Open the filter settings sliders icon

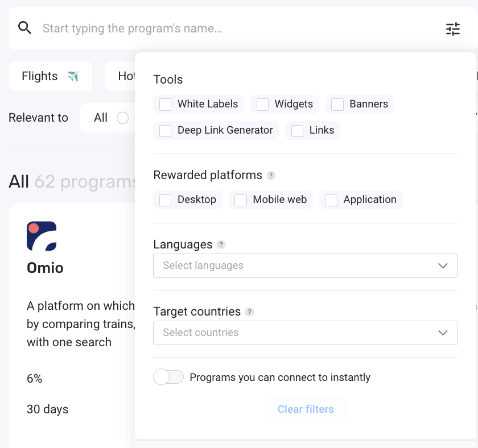tap(453, 29)
